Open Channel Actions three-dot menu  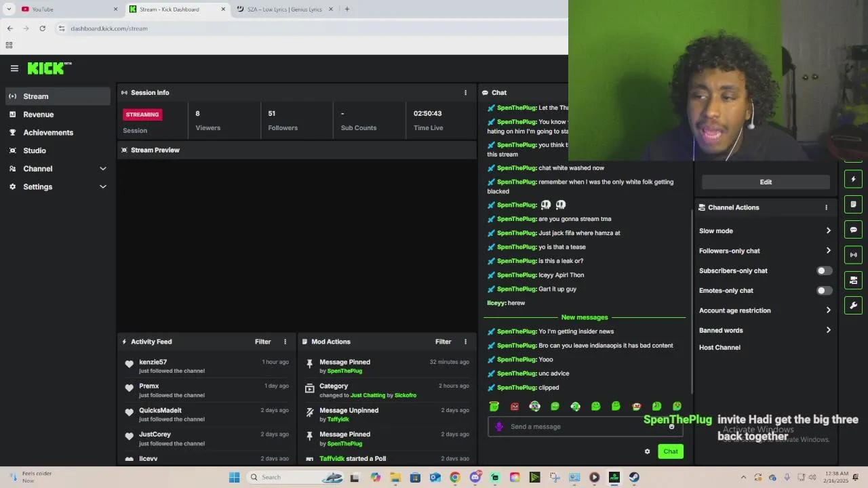[826, 207]
